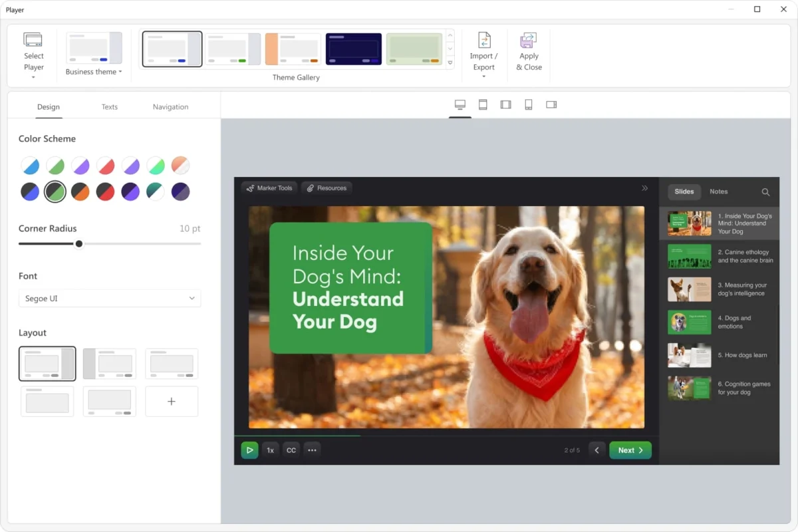The height and width of the screenshot is (532, 798).
Task: Select the portrait tablet preview icon
Action: point(483,104)
